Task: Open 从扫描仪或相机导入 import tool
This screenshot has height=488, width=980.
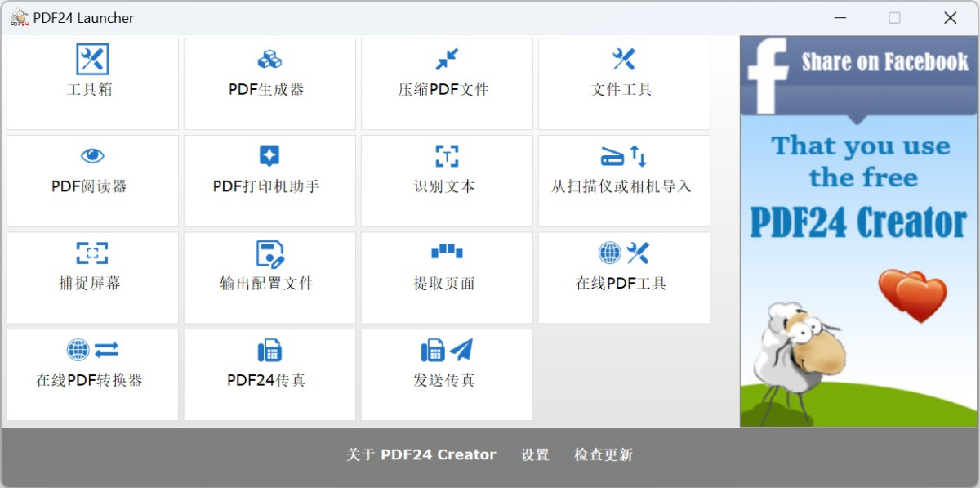Action: [623, 179]
